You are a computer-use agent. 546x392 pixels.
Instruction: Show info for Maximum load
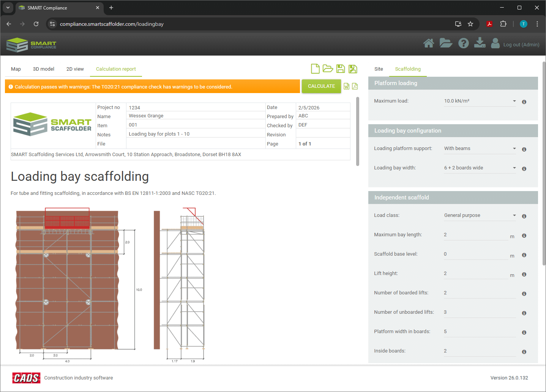(x=524, y=102)
